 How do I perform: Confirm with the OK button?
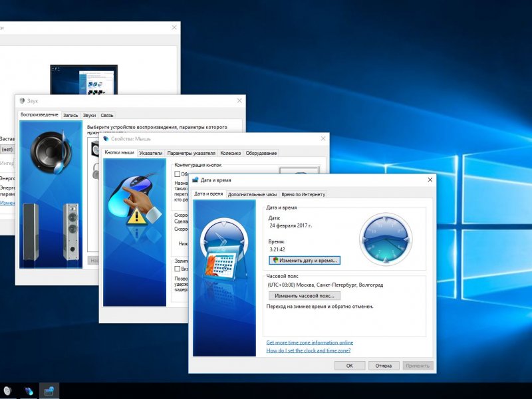pyautogui.click(x=350, y=365)
